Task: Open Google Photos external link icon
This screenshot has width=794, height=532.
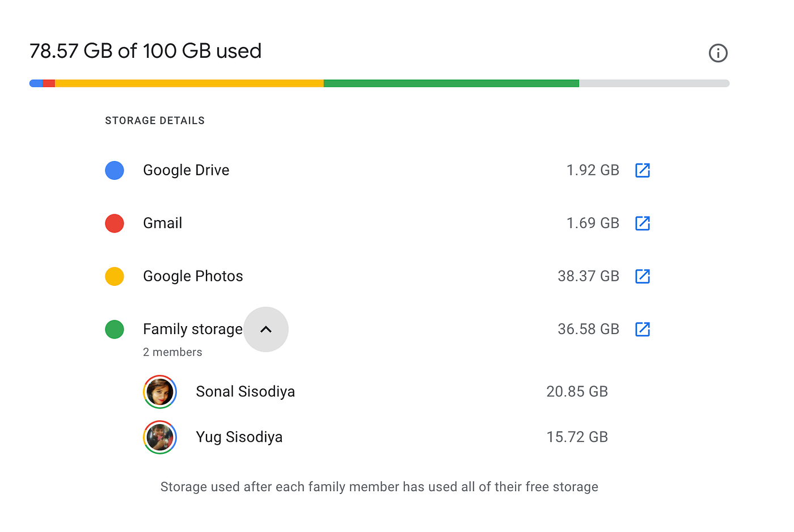Action: pyautogui.click(x=643, y=276)
